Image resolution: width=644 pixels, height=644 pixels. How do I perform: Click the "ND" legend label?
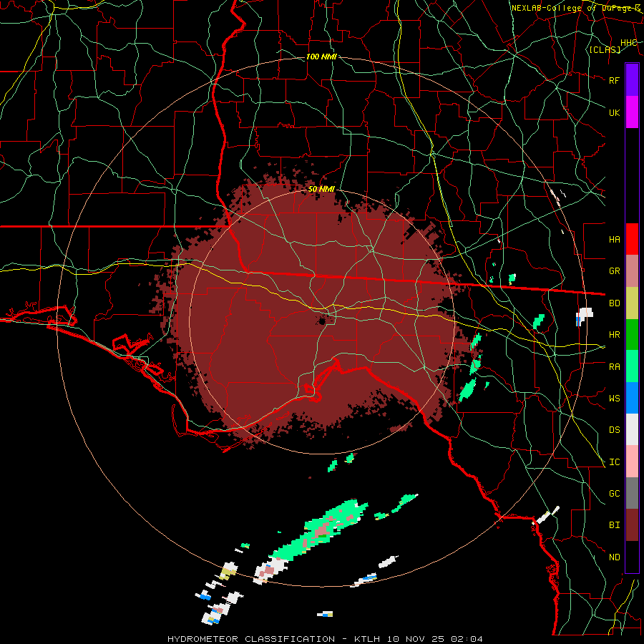tap(614, 557)
